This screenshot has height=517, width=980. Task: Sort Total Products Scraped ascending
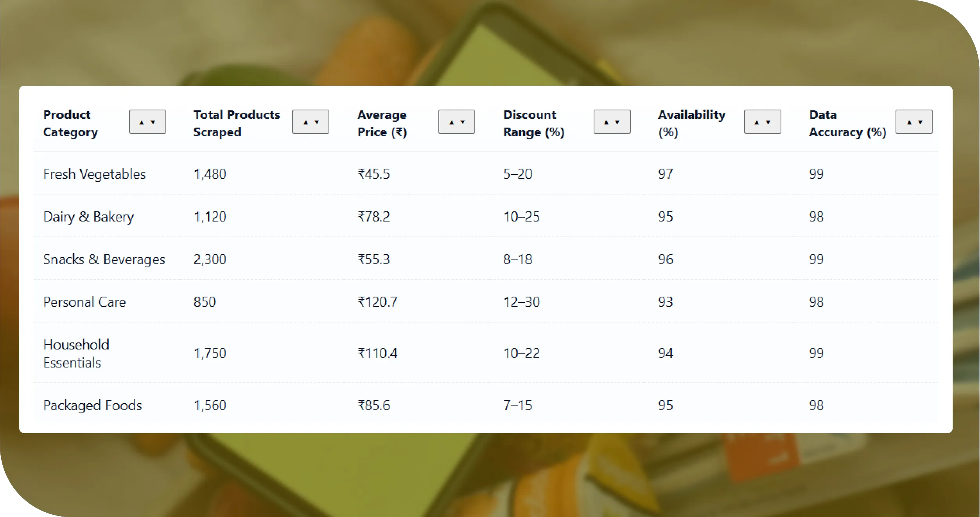tap(306, 121)
